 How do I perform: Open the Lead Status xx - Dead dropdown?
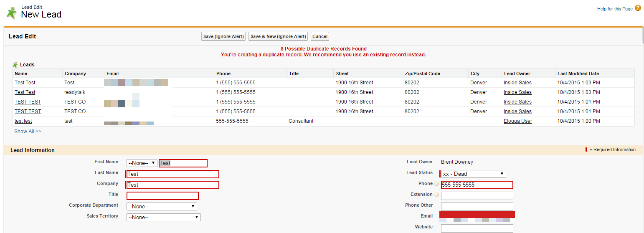[x=474, y=174]
